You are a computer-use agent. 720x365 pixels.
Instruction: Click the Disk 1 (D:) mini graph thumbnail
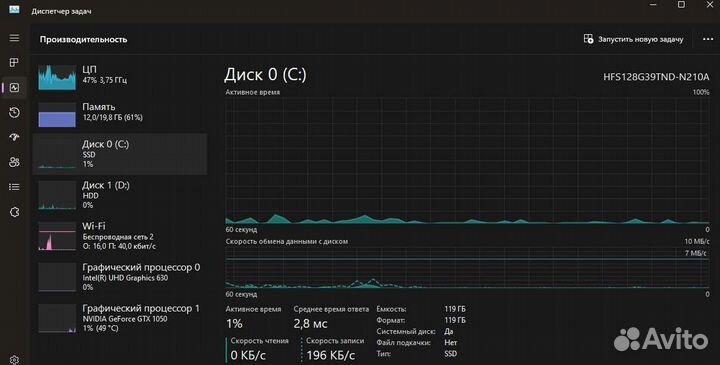click(x=57, y=196)
